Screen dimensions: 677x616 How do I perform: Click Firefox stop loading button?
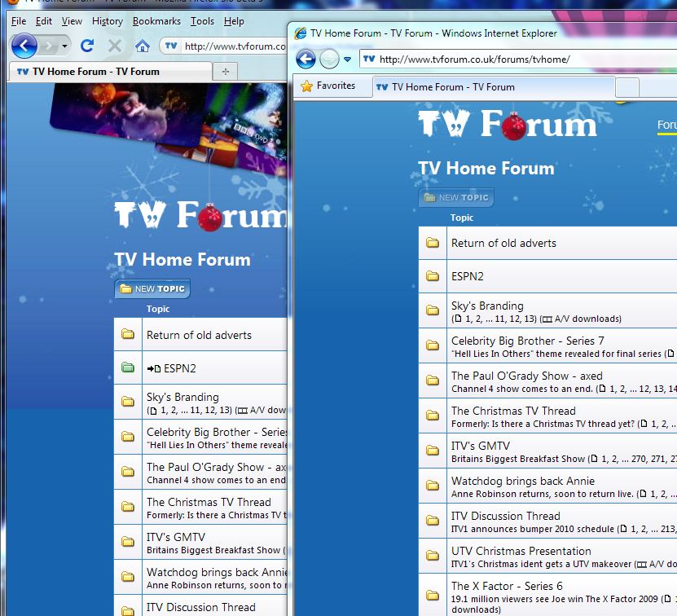coord(114,46)
